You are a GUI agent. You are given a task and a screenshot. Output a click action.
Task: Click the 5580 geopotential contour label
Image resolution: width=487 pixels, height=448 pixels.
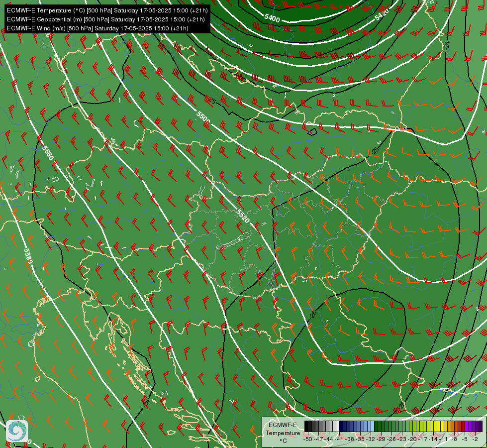coord(28,256)
